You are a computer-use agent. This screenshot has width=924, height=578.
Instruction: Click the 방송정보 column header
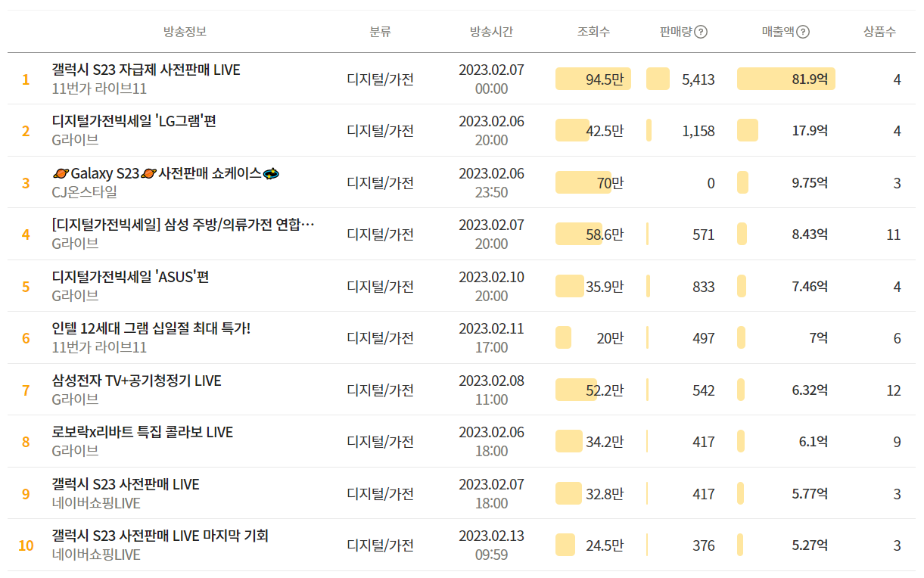click(x=185, y=32)
